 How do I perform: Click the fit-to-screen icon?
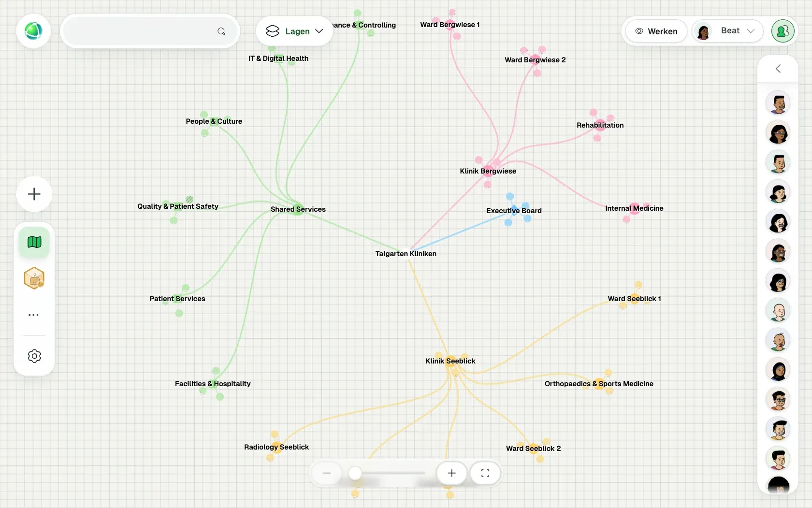(485, 473)
